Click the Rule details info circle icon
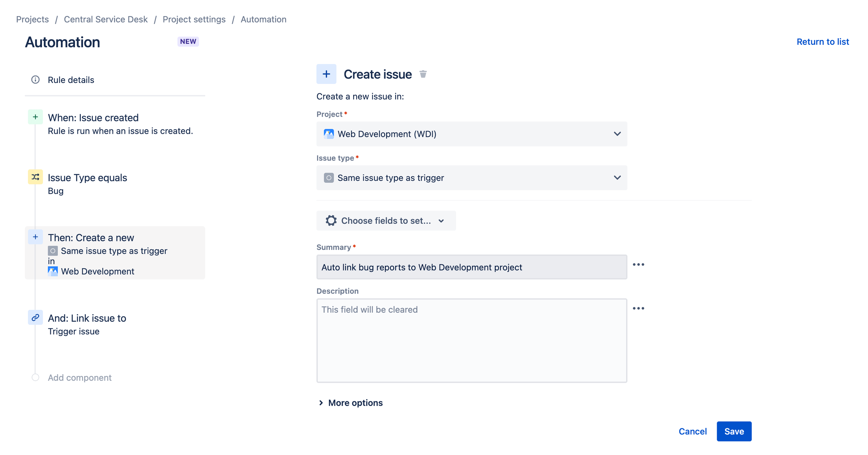Viewport: 868px width, 455px height. tap(36, 79)
